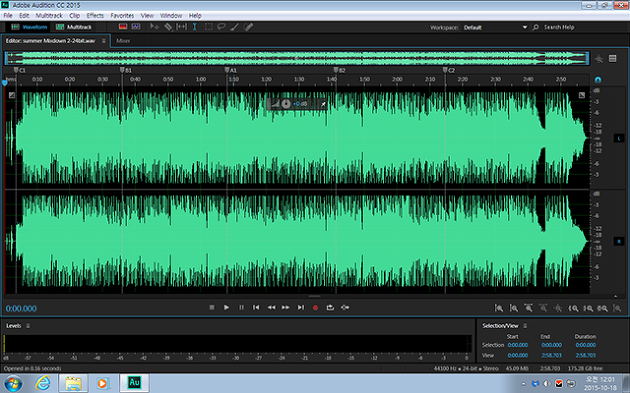The height and width of the screenshot is (393, 630).
Task: Move playhead to next marker
Action: pos(301,307)
